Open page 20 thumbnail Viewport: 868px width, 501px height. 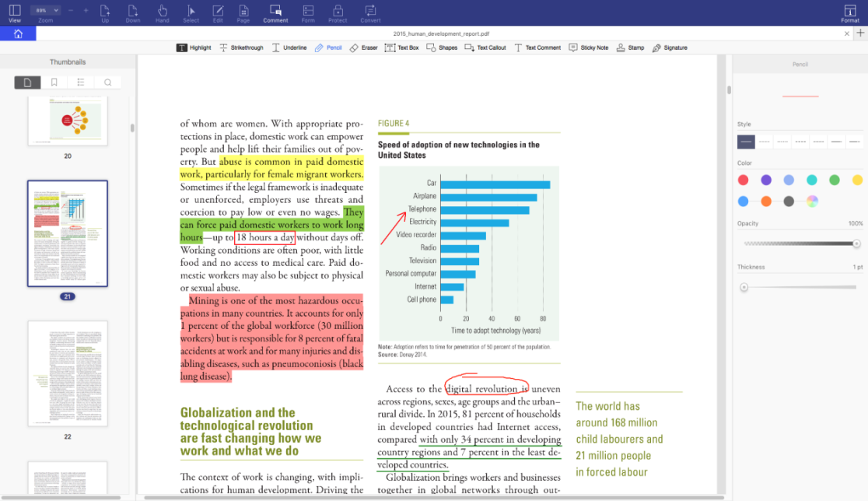68,121
